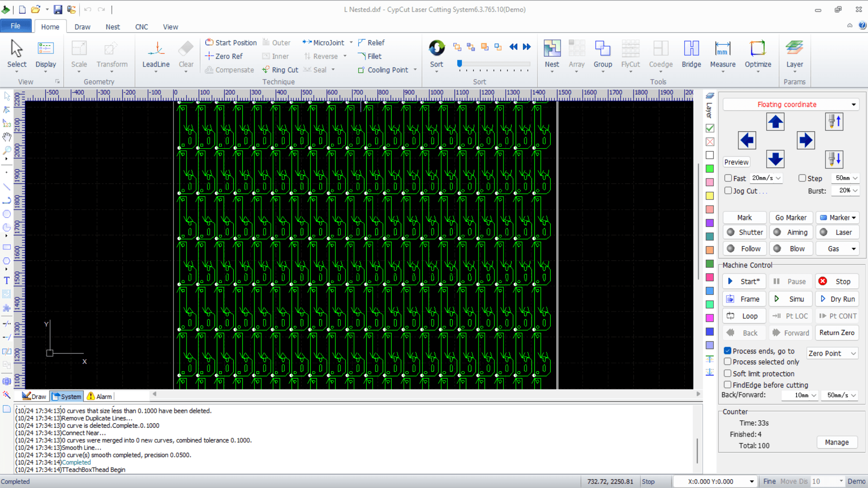
Task: Jog machine right with the right arrow
Action: [x=806, y=140]
